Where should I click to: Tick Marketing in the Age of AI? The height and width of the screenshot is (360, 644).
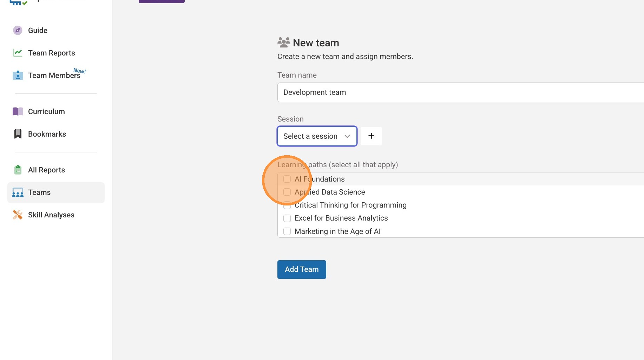point(287,231)
